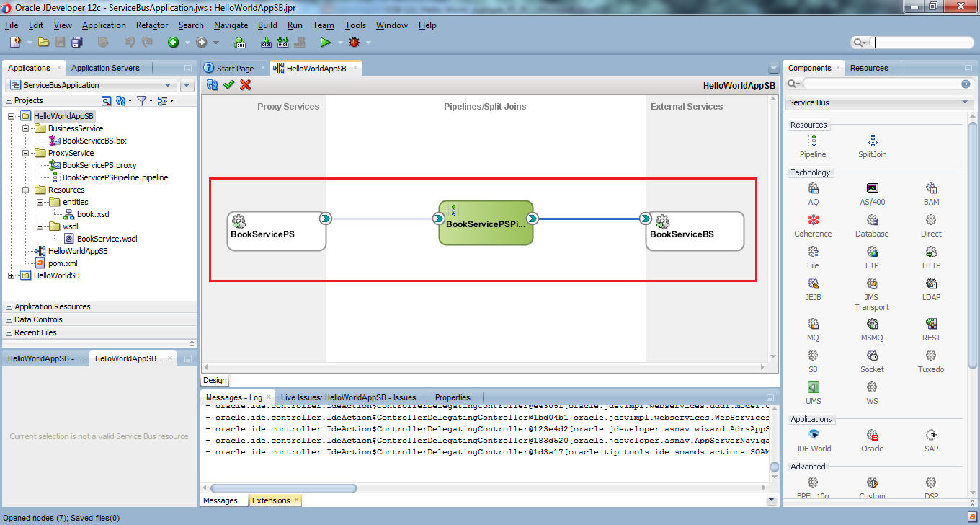Switch to the Resources tab
The height and width of the screenshot is (525, 980).
pyautogui.click(x=869, y=68)
